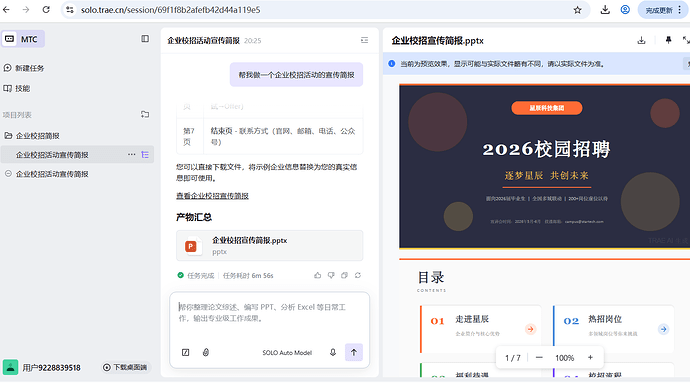
Task: Reload the page with the refresh icon
Action: [46, 10]
